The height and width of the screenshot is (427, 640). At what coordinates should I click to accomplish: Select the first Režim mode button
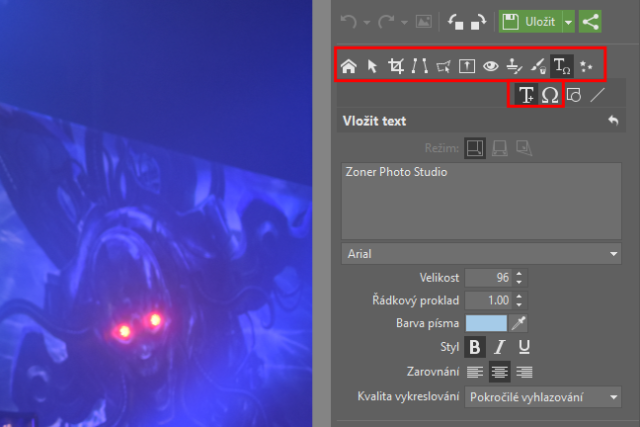pyautogui.click(x=475, y=148)
